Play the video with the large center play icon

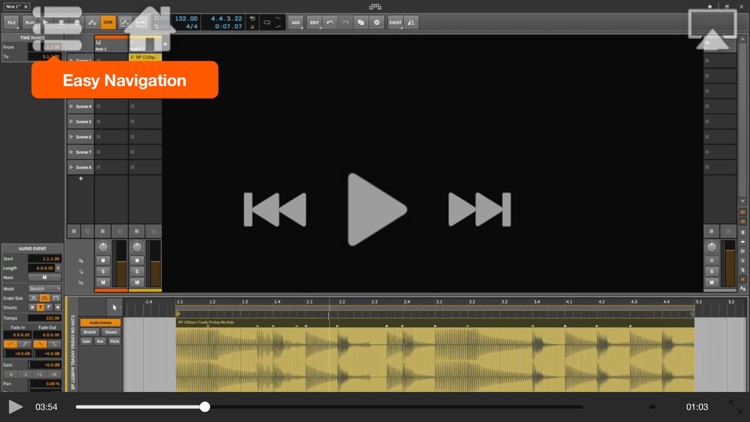click(x=377, y=210)
